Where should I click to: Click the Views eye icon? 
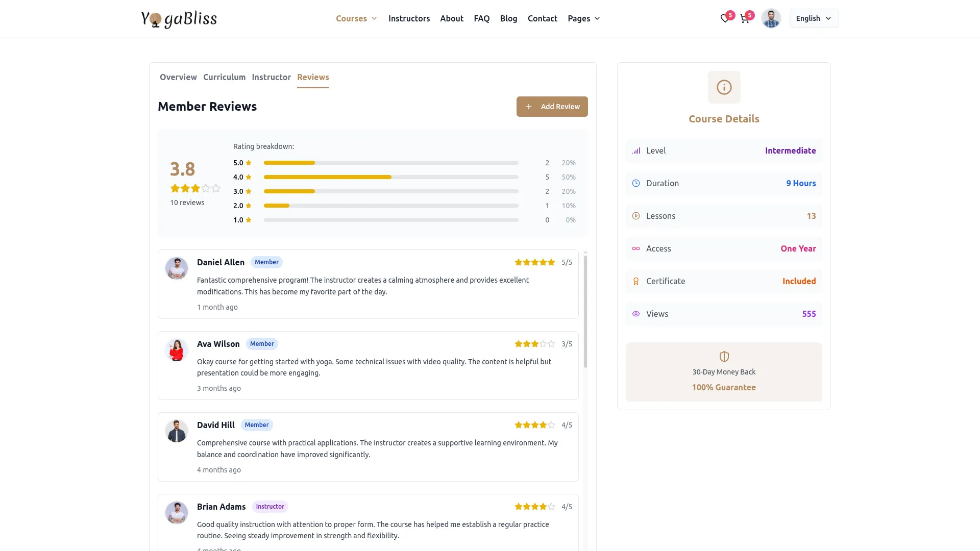636,314
